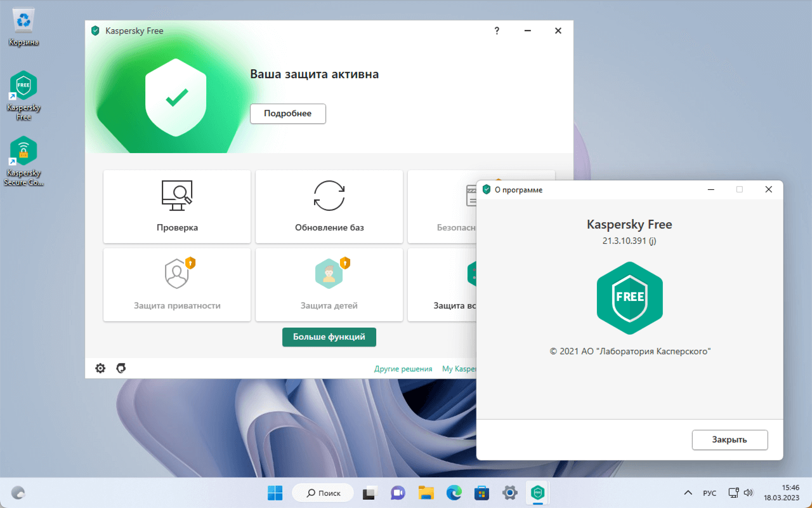Click the Ваша защита активна status text
Viewport: 812px width, 508px height.
(314, 74)
